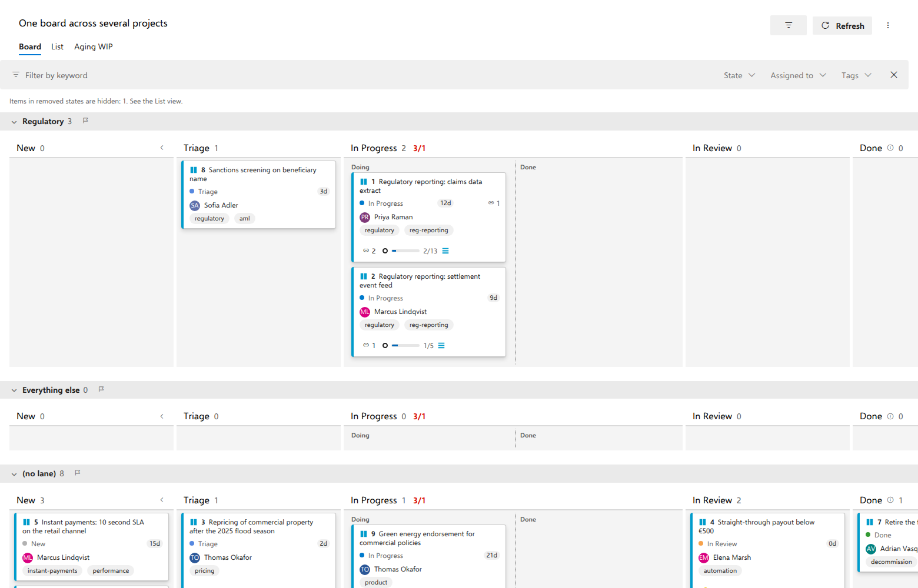Image resolution: width=918 pixels, height=588 pixels.
Task: Collapse the New column in (no lane)
Action: [162, 500]
